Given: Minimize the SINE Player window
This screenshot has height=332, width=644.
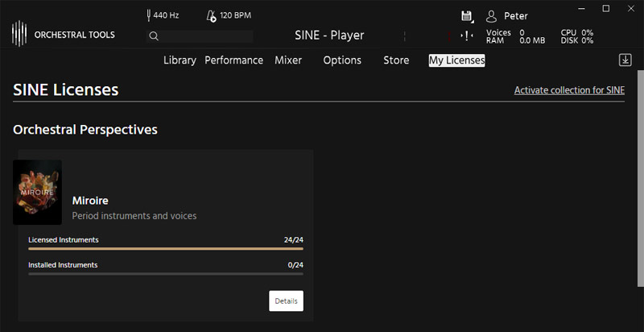Looking at the screenshot, I should click(x=580, y=9).
